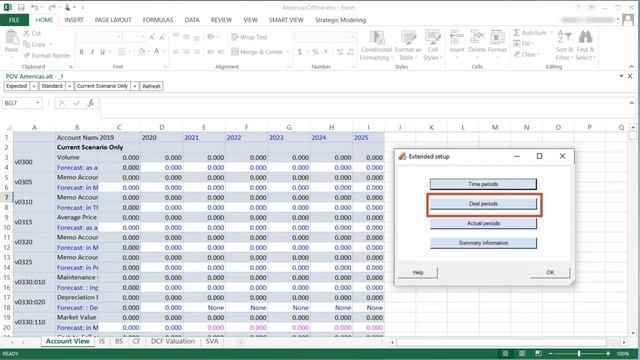The image size is (640, 360).
Task: Click the zoom slider handle in status bar
Action: pos(579,353)
